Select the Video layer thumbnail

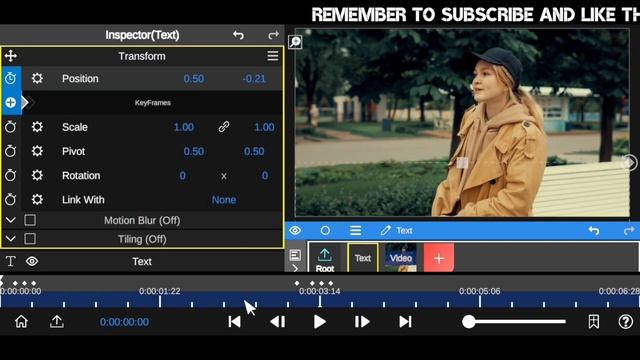(401, 258)
